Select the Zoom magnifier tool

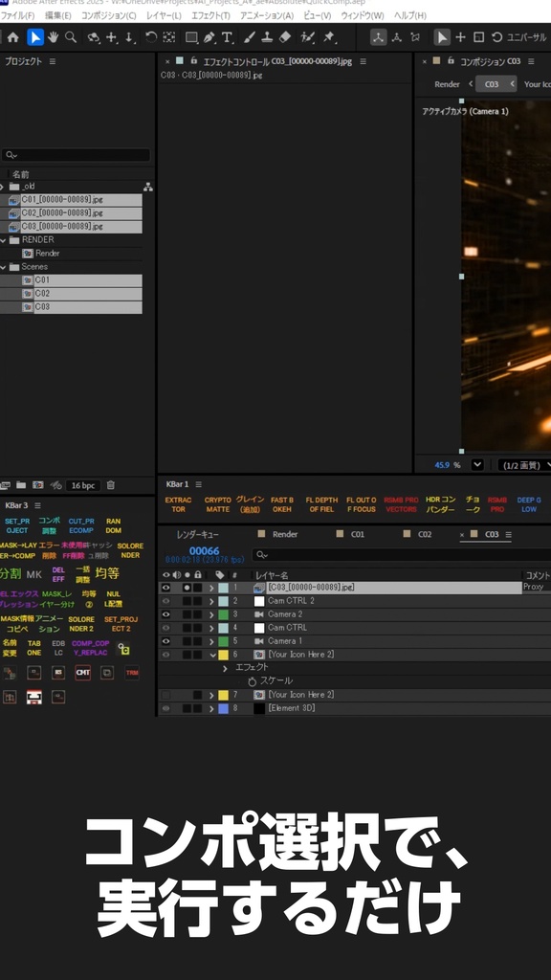pos(71,37)
